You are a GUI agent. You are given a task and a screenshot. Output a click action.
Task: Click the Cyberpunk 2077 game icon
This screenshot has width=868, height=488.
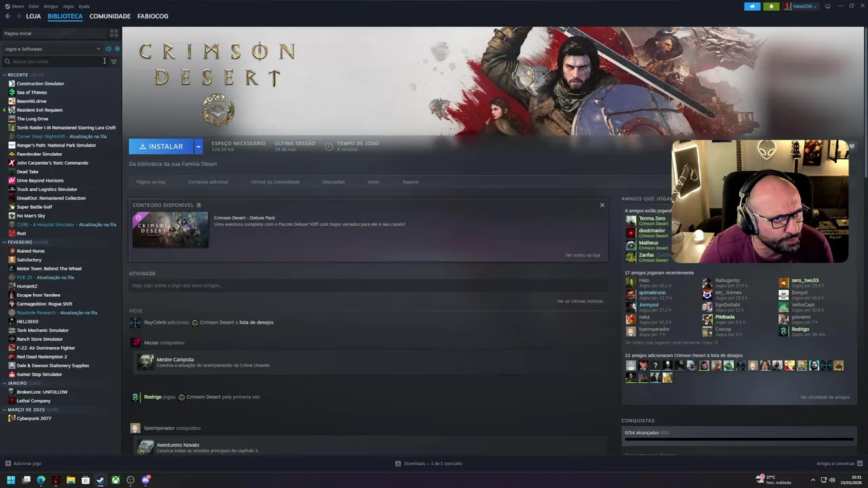point(12,418)
